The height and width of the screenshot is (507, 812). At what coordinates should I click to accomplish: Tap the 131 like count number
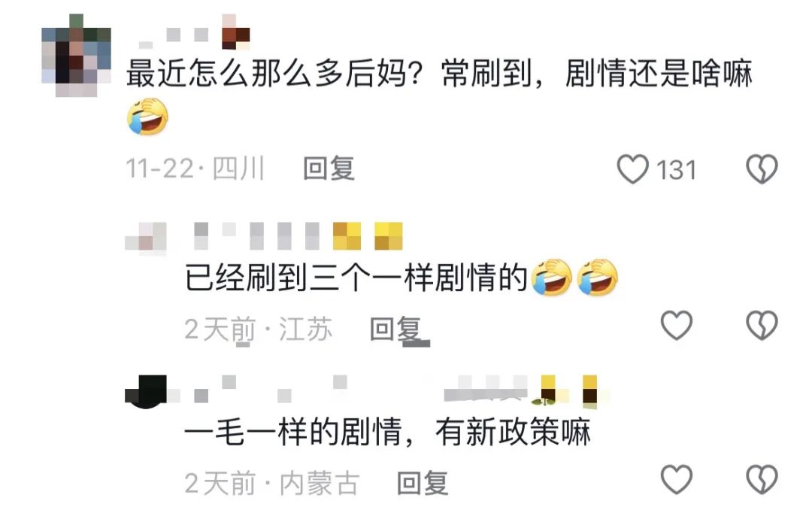[x=676, y=170]
